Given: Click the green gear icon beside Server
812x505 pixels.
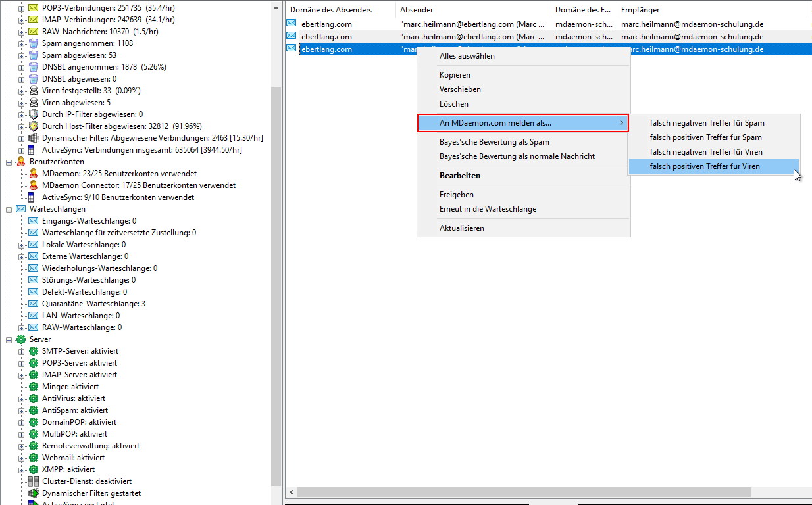Looking at the screenshot, I should 20,339.
